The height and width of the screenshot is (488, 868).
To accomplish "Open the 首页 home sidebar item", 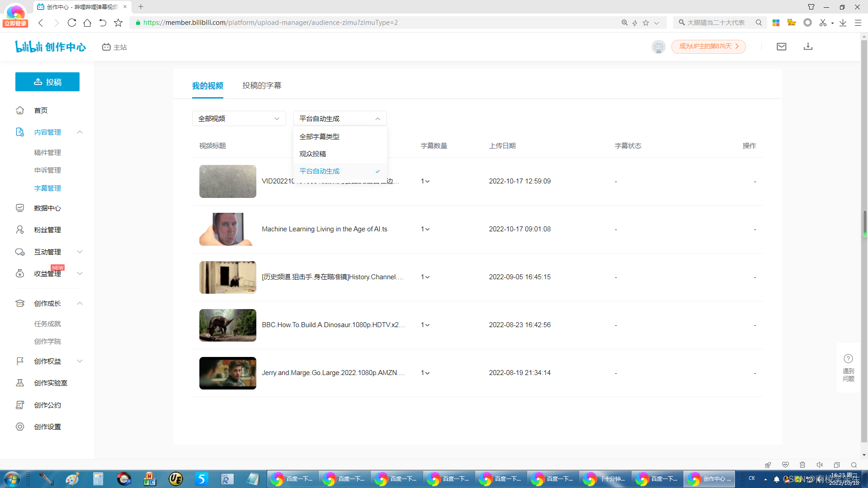I will 41,110.
